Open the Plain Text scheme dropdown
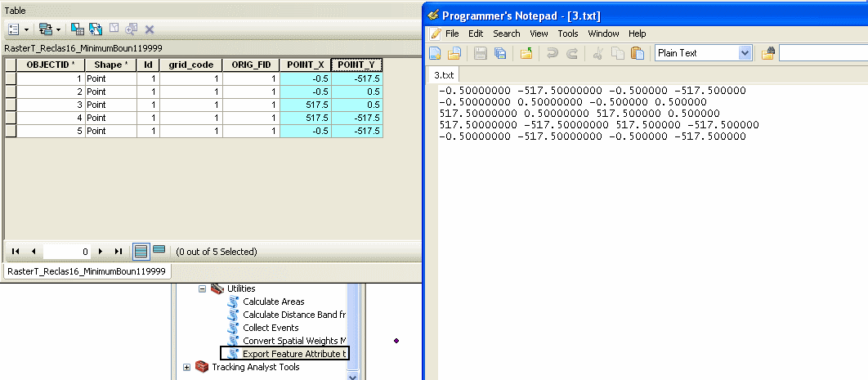This screenshot has height=380, width=868. pos(744,53)
